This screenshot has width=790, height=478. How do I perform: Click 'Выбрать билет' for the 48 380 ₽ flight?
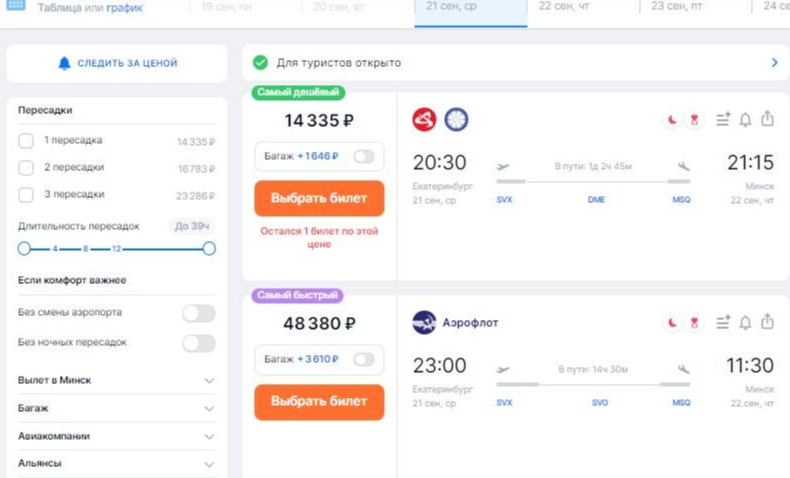(319, 402)
